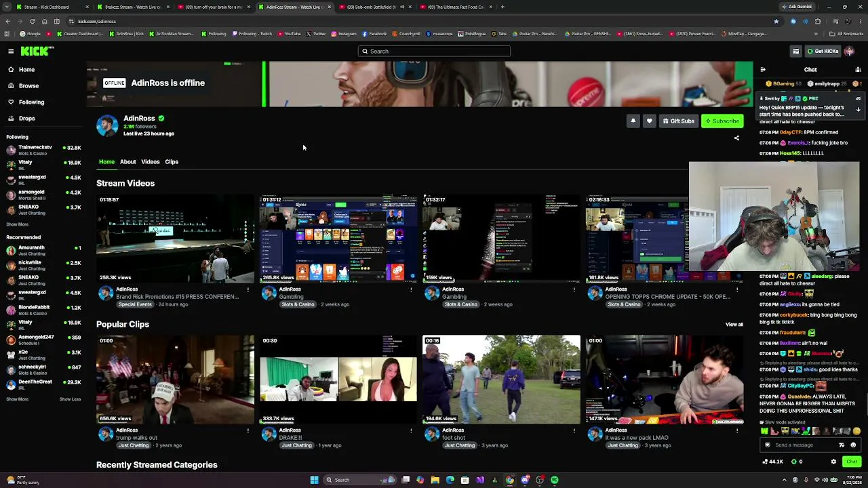Hide the pinned chat message with eye icon
This screenshot has width=868, height=488.
858,99
